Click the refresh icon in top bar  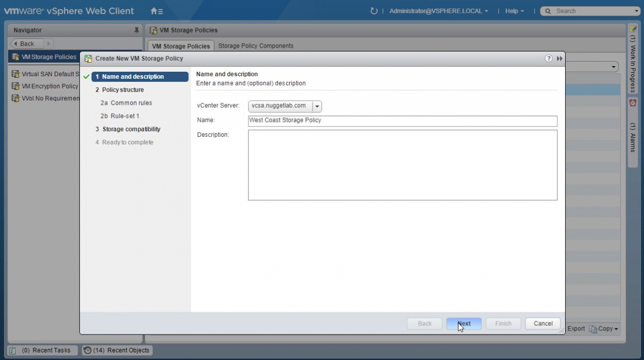point(374,11)
